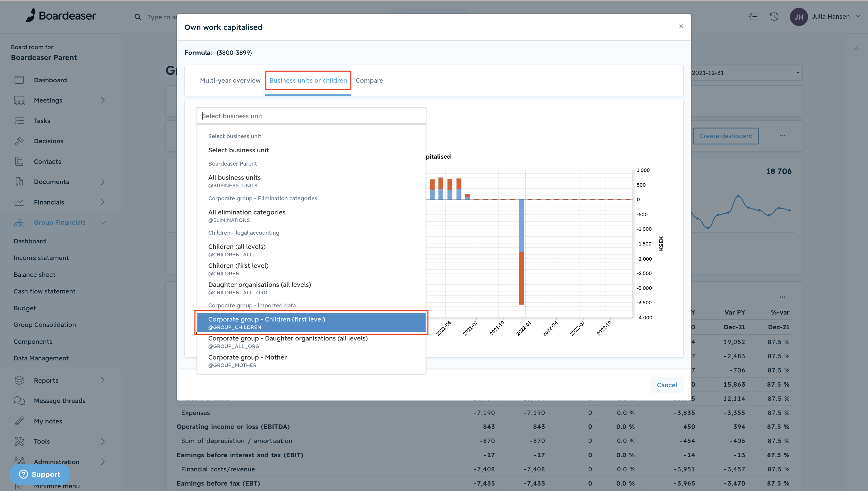Open the Support help button

click(x=40, y=474)
